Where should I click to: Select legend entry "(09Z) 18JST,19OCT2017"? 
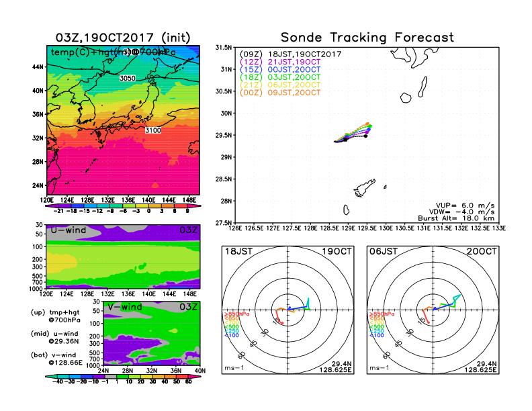click(290, 54)
